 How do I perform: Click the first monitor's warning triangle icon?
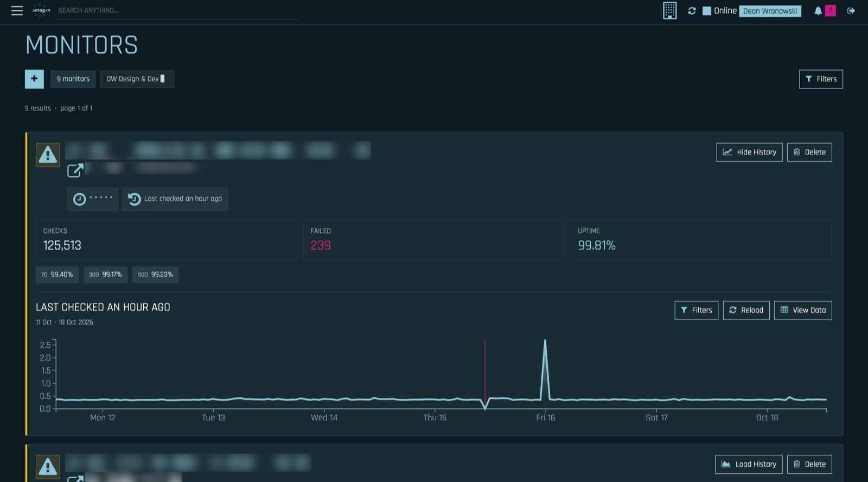pyautogui.click(x=48, y=155)
